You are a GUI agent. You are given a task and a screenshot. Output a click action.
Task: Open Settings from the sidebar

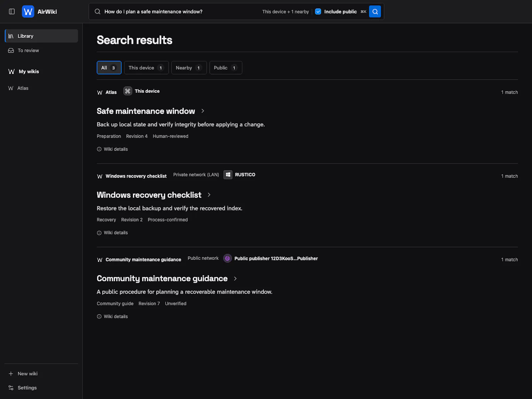(41, 388)
